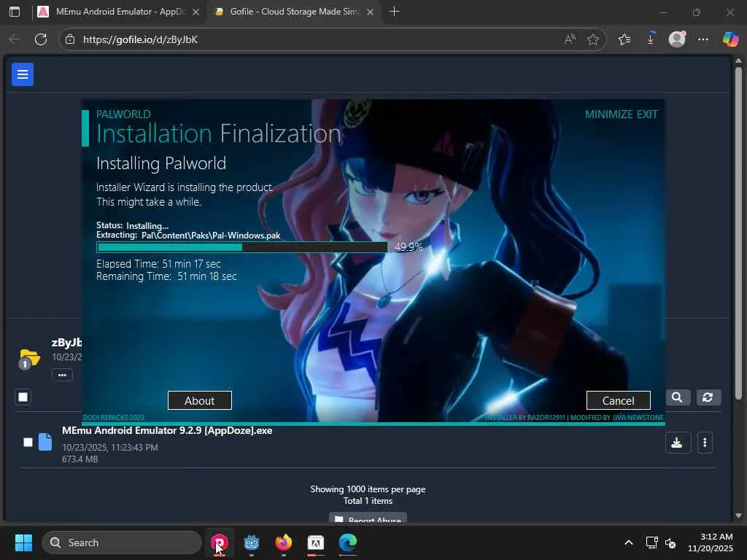Click Report Abuse button on Gofile
The height and width of the screenshot is (560, 747).
coord(368,518)
